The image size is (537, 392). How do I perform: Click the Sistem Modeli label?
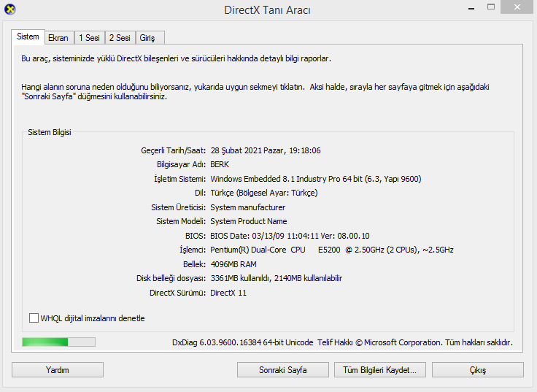coord(181,221)
